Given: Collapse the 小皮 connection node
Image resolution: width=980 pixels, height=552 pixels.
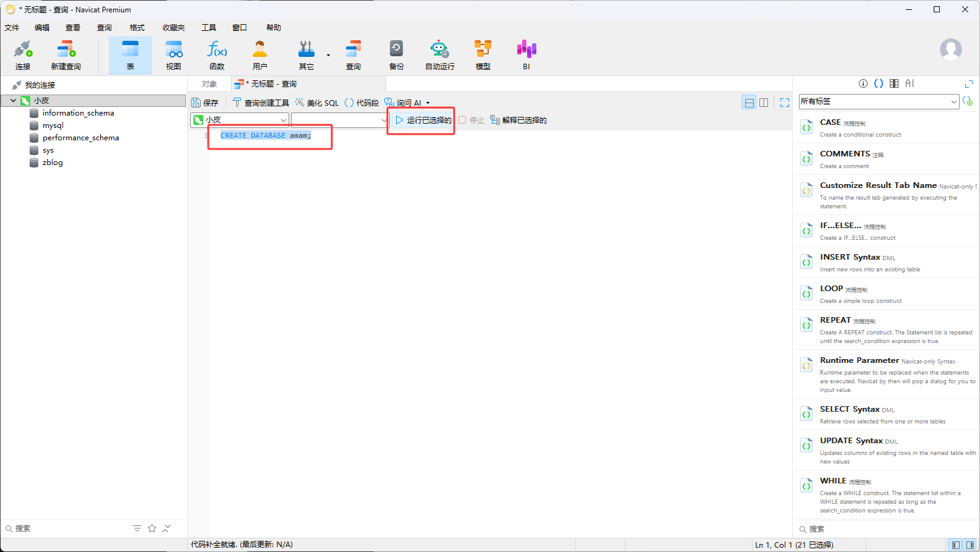Looking at the screenshot, I should pos(13,100).
